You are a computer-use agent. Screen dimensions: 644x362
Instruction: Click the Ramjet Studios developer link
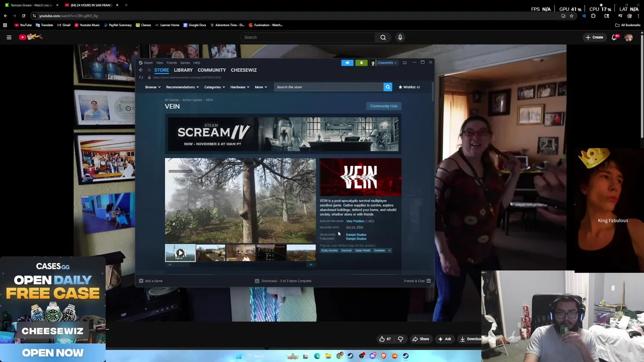pyautogui.click(x=356, y=235)
